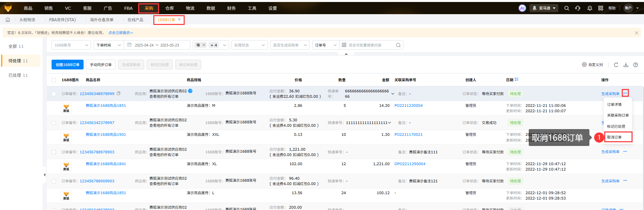Copy order number 123456348978999
644x210 pixels.
(118, 93)
